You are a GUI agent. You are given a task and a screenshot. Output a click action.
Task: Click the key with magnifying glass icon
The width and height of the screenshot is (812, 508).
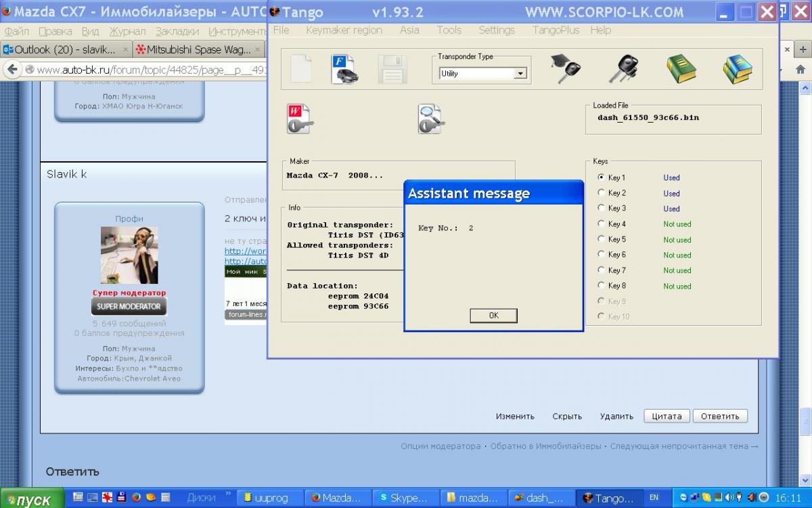(431, 119)
